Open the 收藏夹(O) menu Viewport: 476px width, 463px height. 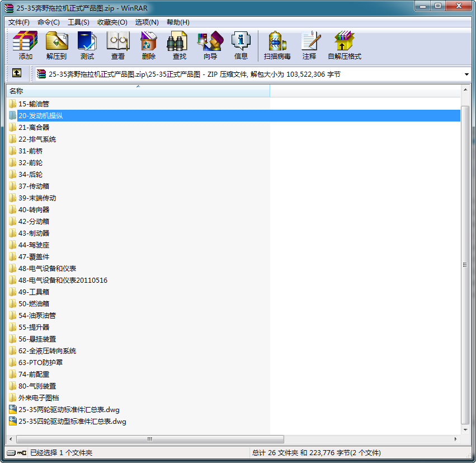pyautogui.click(x=112, y=22)
